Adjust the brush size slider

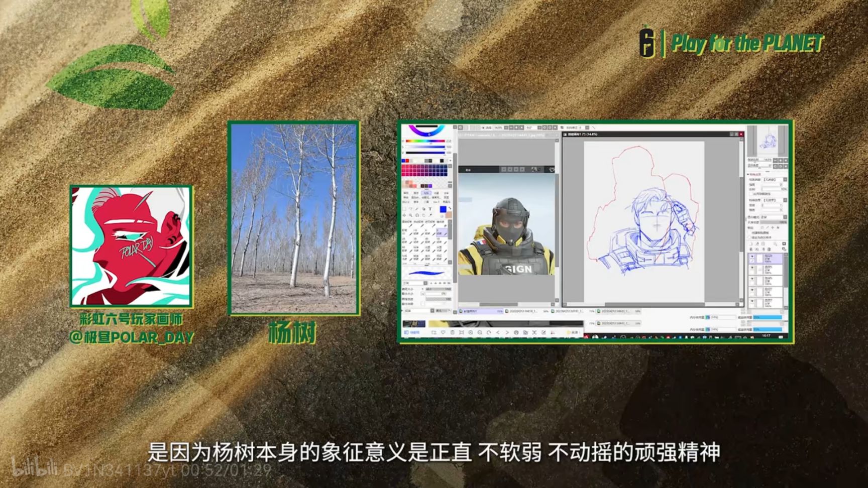(438, 289)
